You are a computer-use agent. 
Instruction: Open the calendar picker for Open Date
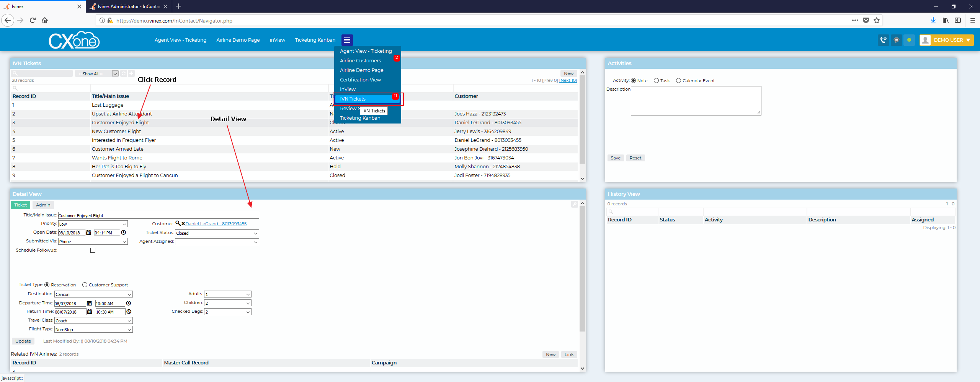(x=89, y=232)
